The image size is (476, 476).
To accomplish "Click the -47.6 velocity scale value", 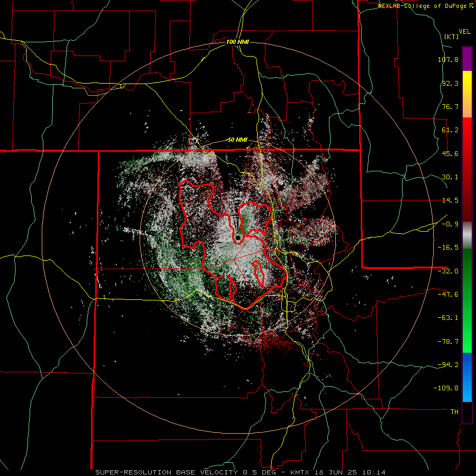I will 448,295.
